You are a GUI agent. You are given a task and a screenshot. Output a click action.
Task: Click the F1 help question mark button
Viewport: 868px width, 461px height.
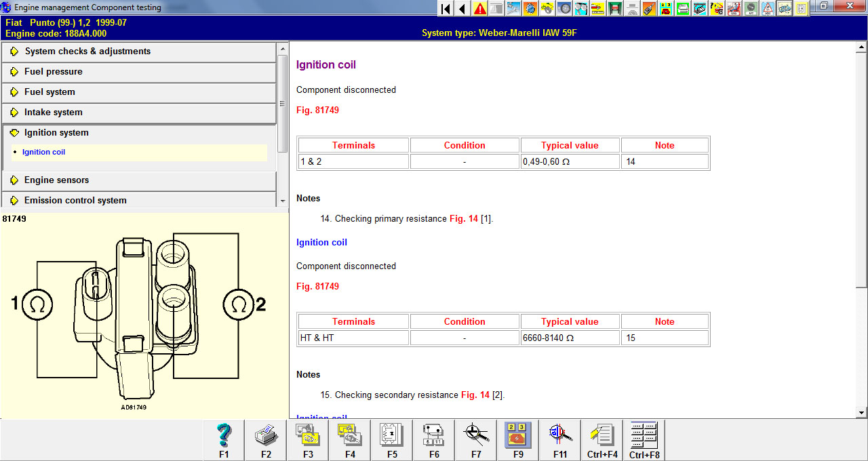224,440
